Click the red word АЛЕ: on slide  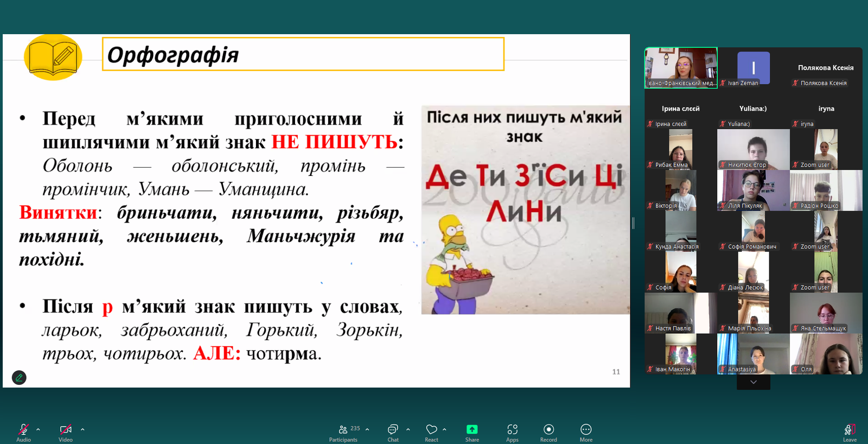tap(217, 353)
